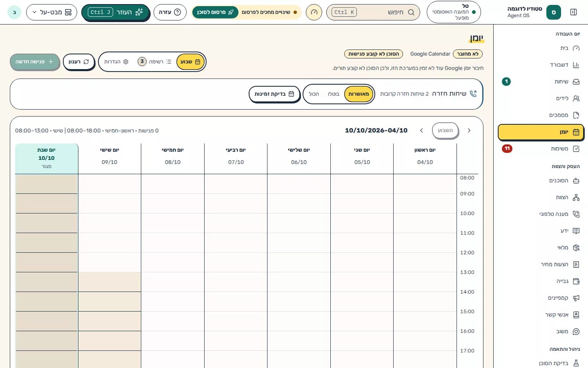Go to next week arrow

421,130
